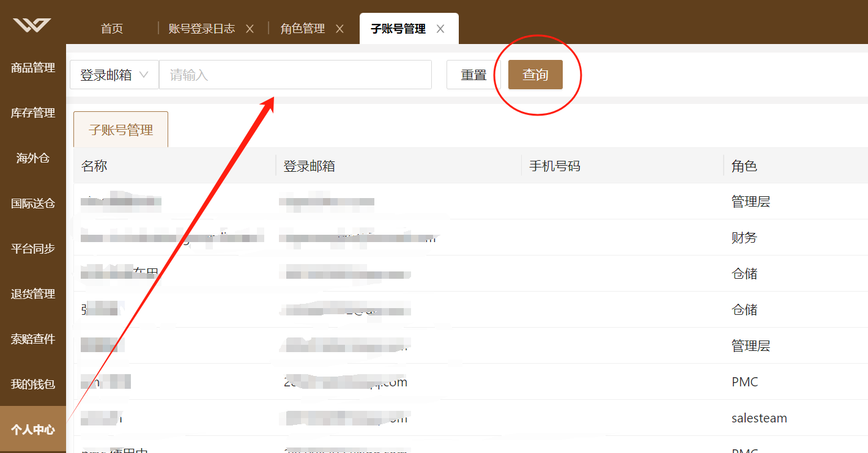This screenshot has height=453, width=868.
Task: Open 海外仓 in the sidebar
Action: tap(33, 158)
